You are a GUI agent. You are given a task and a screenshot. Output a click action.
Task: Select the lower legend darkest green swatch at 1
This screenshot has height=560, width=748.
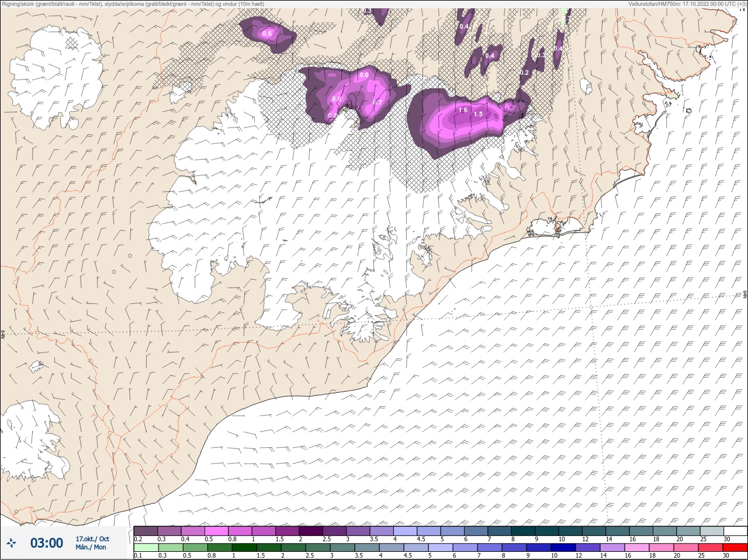coord(244,548)
